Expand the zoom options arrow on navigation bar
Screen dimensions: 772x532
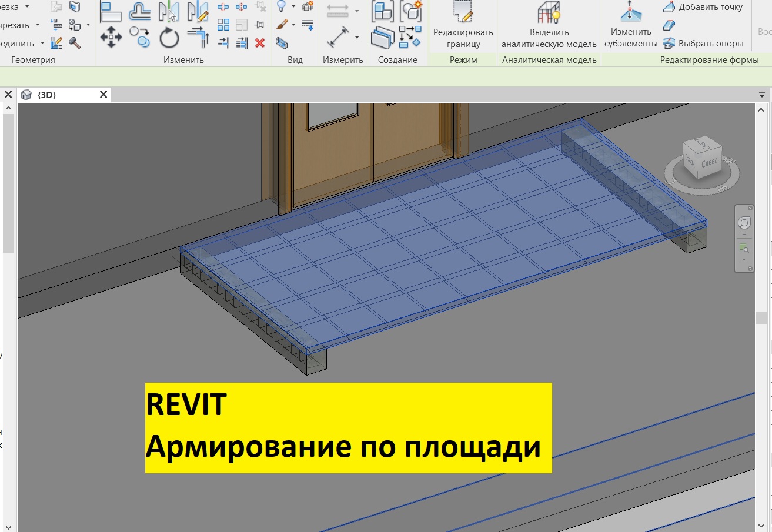744,259
